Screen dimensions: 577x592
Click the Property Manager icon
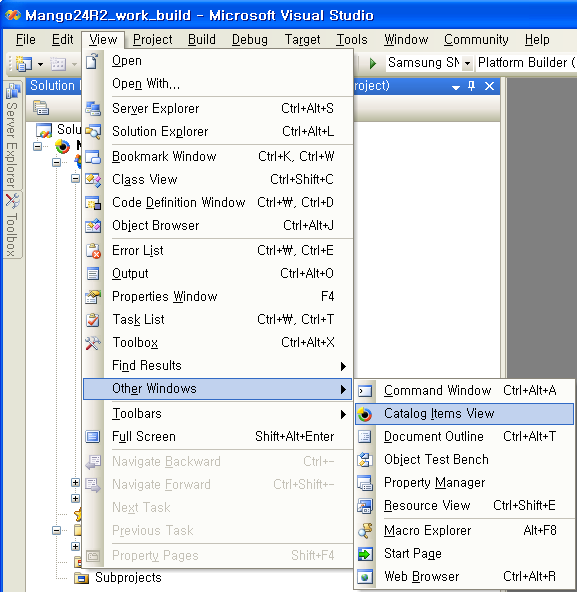(x=365, y=483)
